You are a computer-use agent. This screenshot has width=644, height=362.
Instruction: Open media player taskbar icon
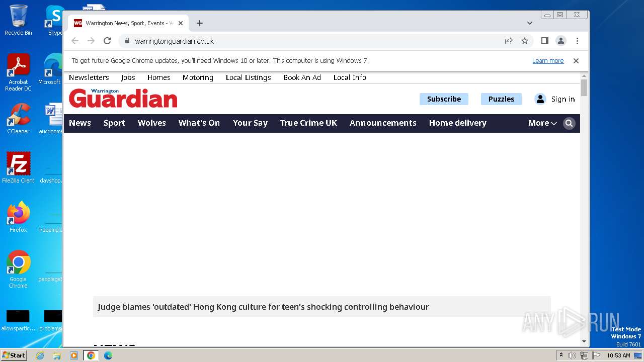coord(74,355)
